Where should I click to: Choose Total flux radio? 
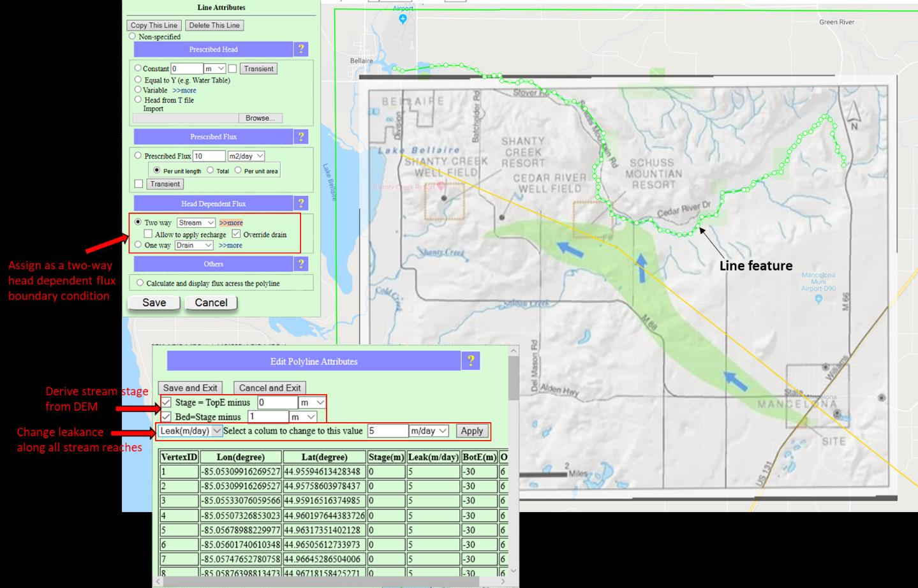[210, 170]
